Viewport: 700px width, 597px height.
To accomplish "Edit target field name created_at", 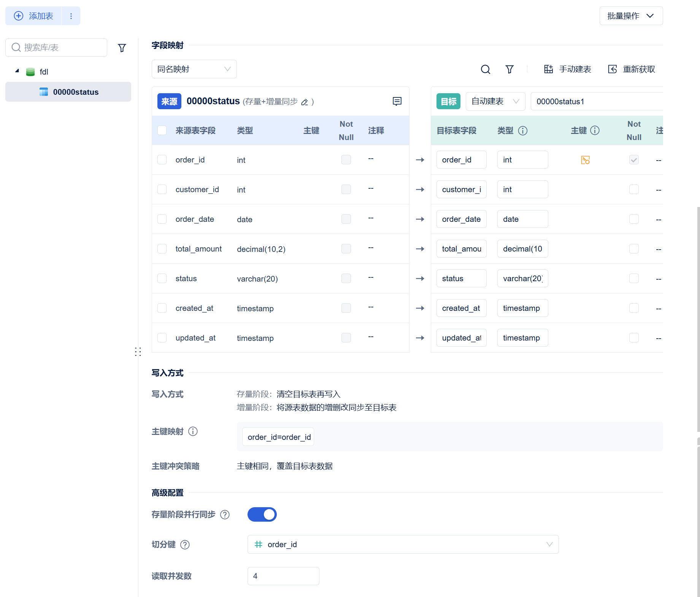I will pyautogui.click(x=462, y=308).
